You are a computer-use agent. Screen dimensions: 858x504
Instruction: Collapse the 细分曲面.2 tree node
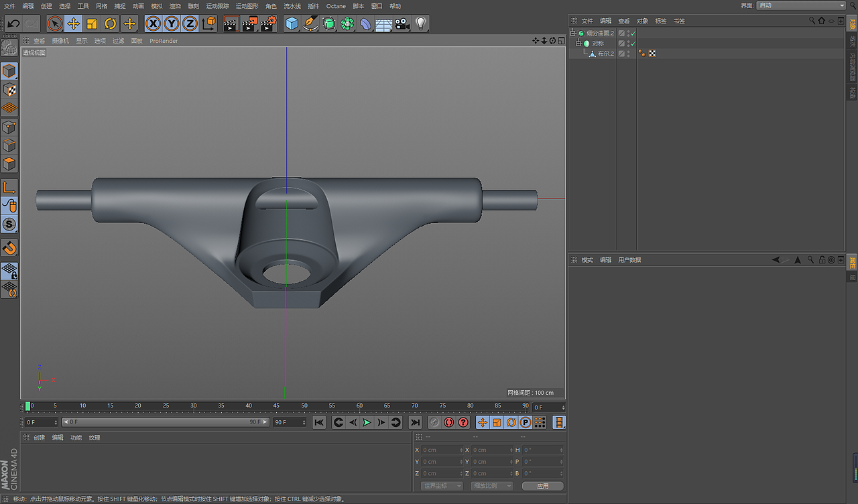point(573,34)
